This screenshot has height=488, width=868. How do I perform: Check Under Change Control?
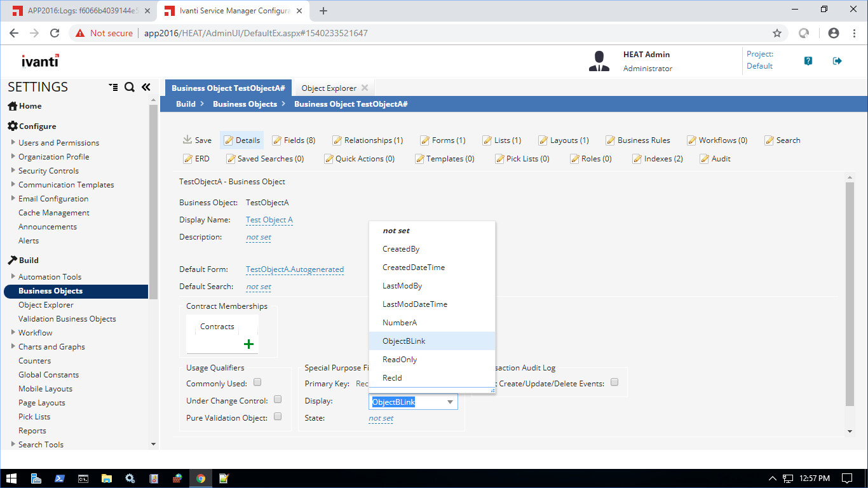[x=278, y=399]
